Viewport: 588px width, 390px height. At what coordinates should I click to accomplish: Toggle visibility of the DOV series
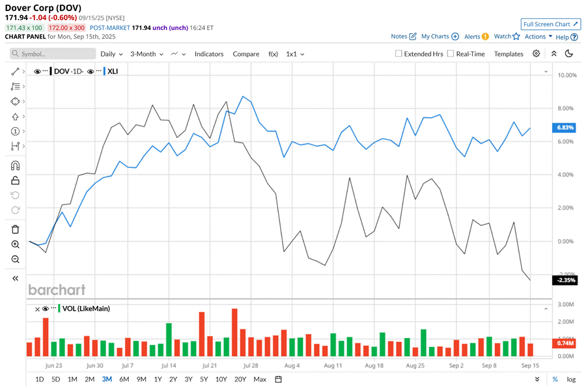[37, 71]
